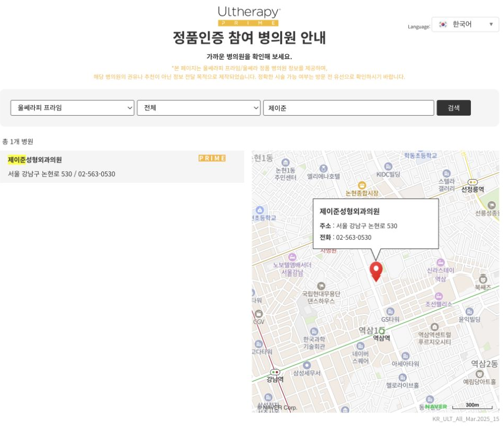Click the 한국과학 기술회관 map icon
Viewport: 504px width, 433px height.
pyautogui.click(x=314, y=332)
